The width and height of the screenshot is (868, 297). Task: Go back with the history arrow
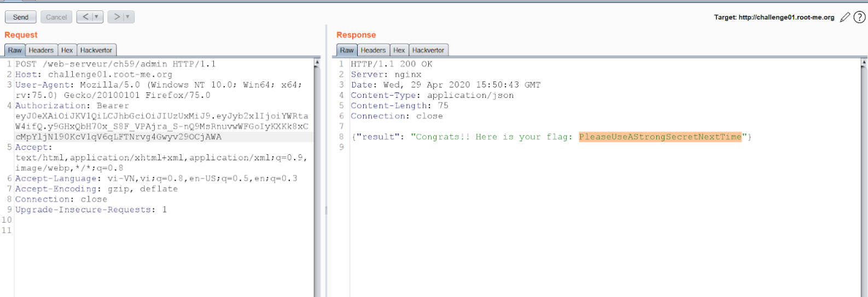point(85,17)
